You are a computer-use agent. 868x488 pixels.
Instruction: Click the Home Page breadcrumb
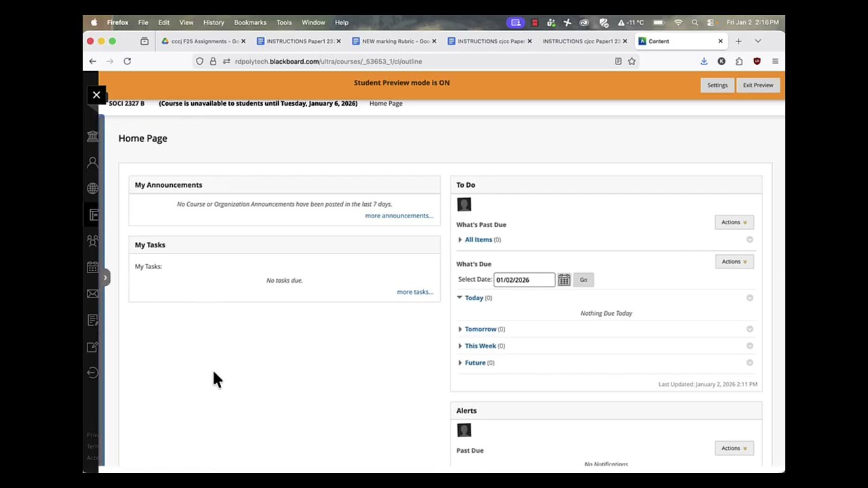click(x=386, y=104)
